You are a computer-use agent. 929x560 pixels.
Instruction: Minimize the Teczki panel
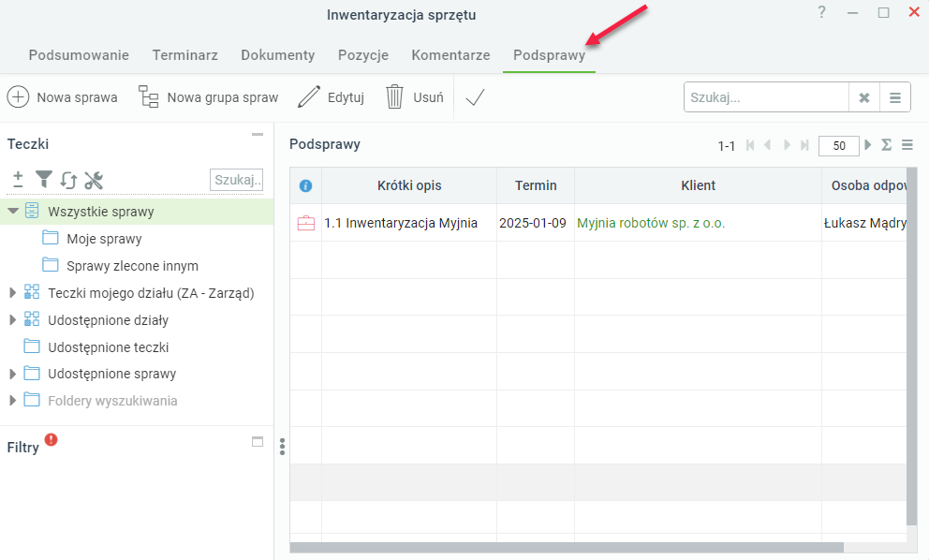(x=258, y=135)
